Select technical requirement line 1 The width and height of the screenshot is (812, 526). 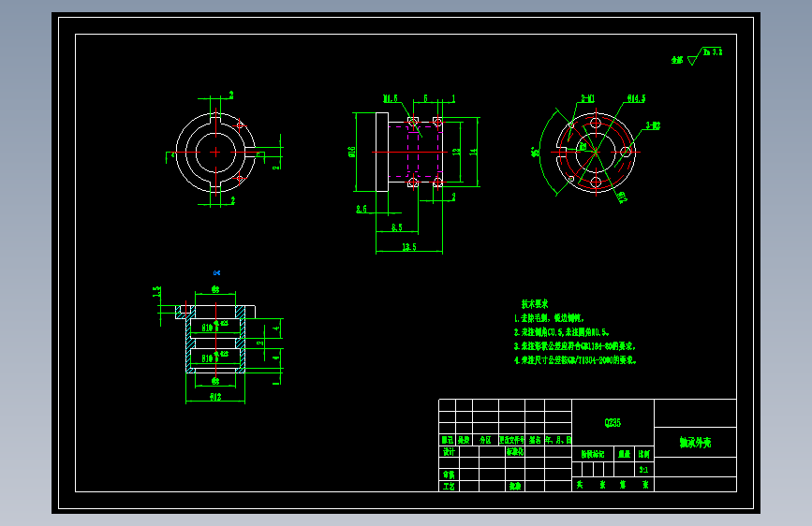[549, 318]
